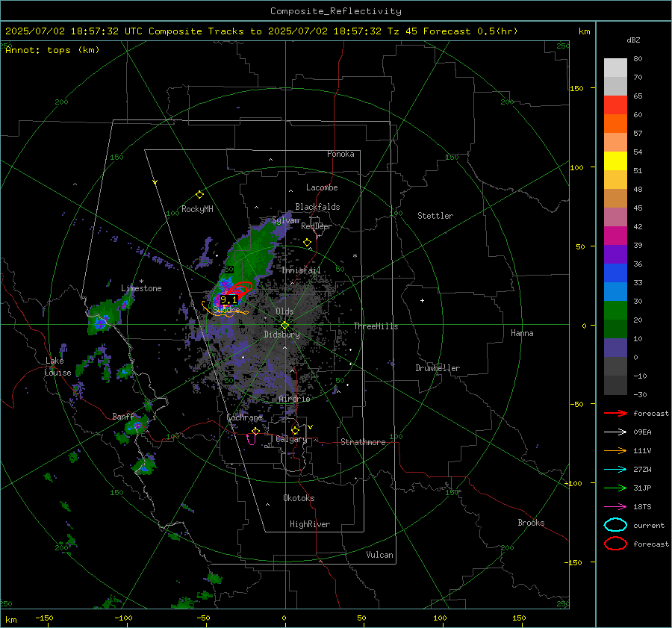Screen dimensions: 672x628
Task: Click the HighRiver city label
Action: 310,524
